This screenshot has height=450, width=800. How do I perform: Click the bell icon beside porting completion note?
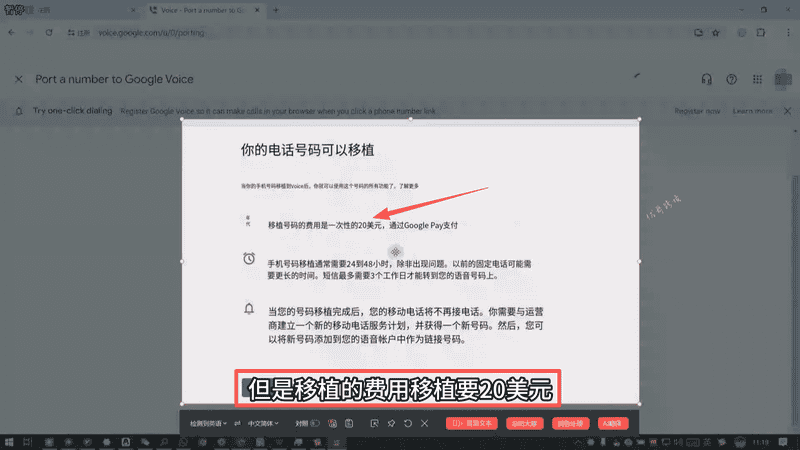pos(249,309)
